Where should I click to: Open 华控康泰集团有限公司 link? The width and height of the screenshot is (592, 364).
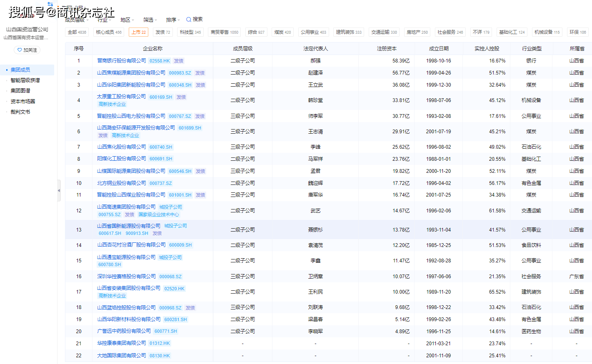pyautogui.click(x=122, y=343)
